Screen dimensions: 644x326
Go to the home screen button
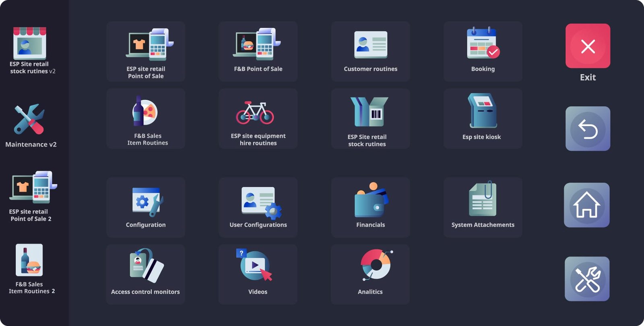[586, 205]
